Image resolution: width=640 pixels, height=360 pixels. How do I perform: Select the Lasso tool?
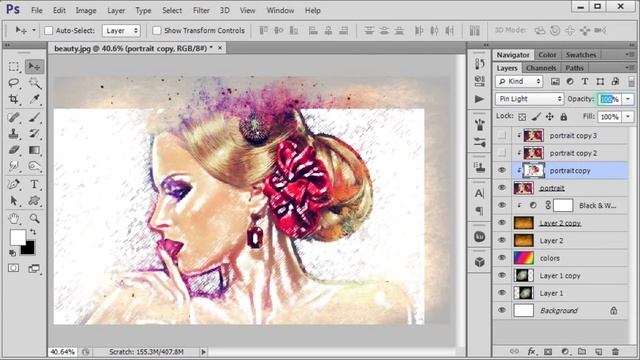(13, 83)
